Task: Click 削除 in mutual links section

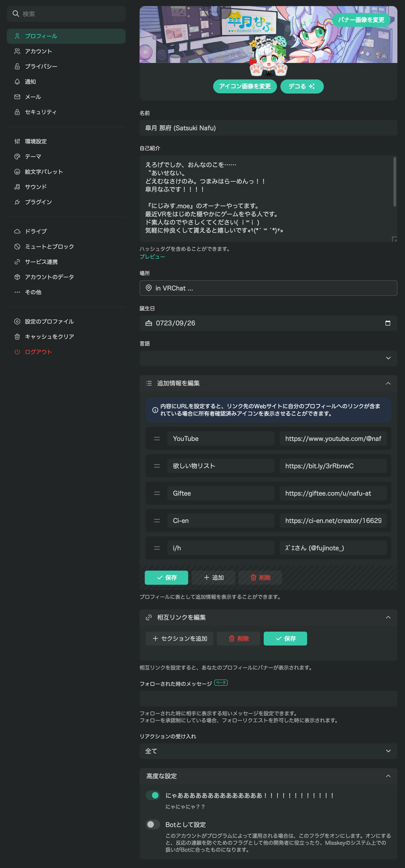Action: (239, 638)
